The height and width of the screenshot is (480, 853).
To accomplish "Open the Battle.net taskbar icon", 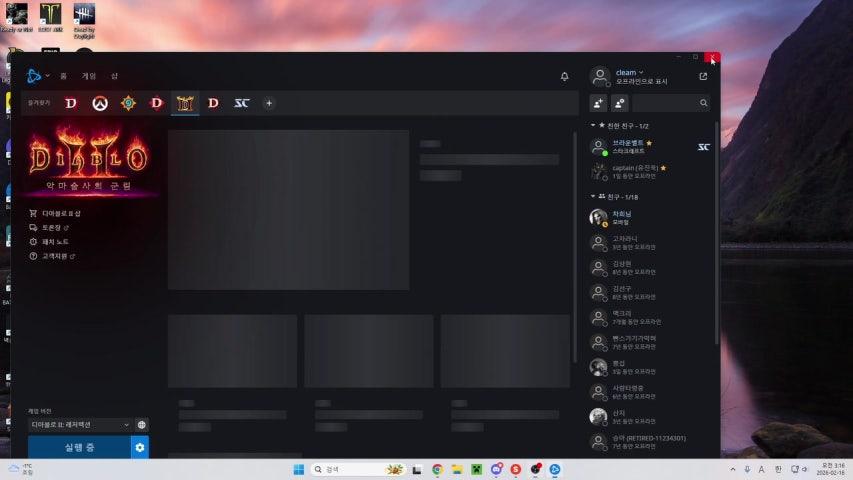I will [x=555, y=469].
